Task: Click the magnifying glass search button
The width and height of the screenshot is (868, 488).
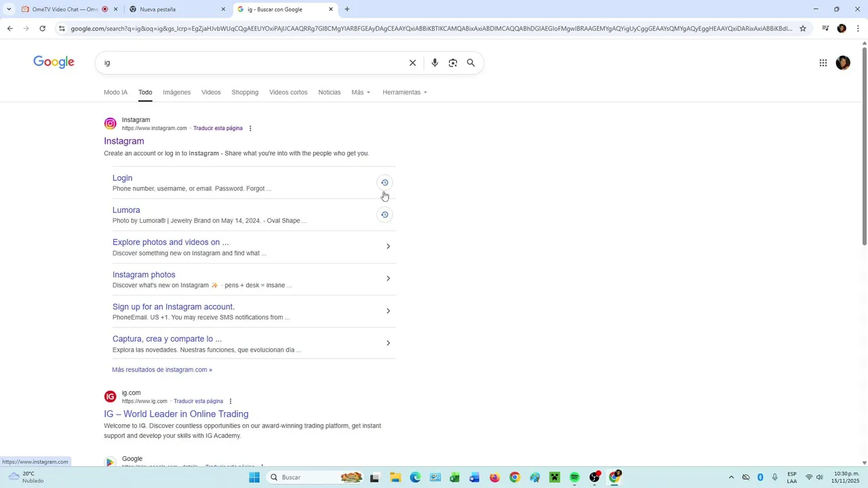Action: pyautogui.click(x=471, y=63)
